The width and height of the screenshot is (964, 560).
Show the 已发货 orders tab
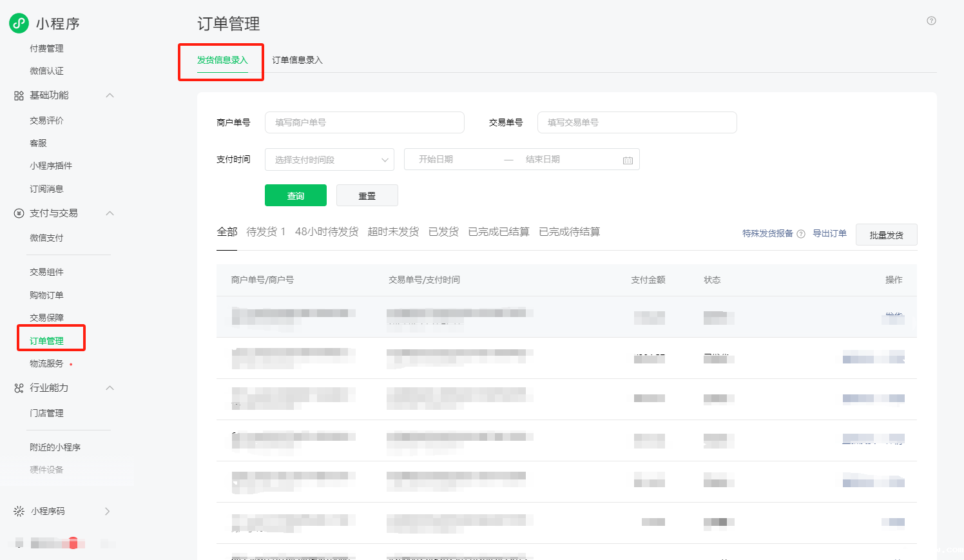click(443, 232)
